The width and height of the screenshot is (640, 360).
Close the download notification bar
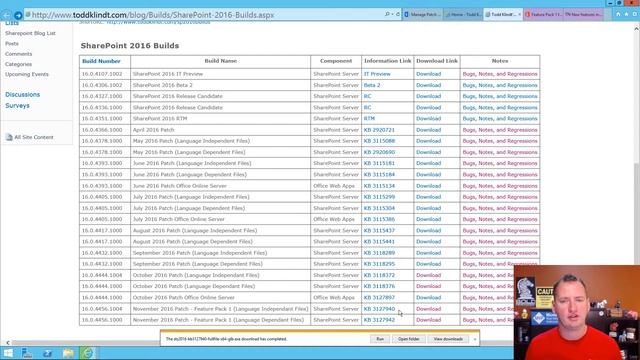tap(475, 339)
